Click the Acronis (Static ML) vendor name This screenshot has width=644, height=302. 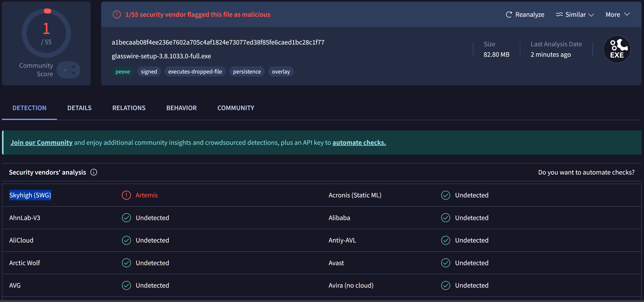[x=355, y=195]
